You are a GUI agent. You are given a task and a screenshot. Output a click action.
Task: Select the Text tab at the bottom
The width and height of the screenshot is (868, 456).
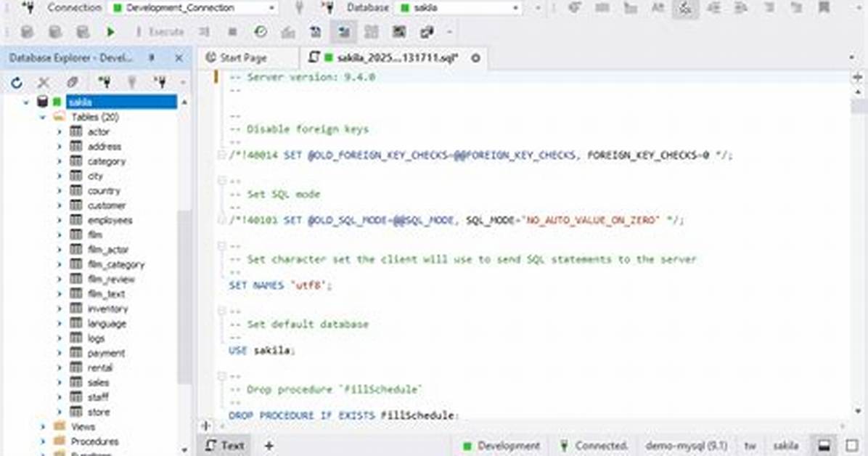click(x=225, y=446)
